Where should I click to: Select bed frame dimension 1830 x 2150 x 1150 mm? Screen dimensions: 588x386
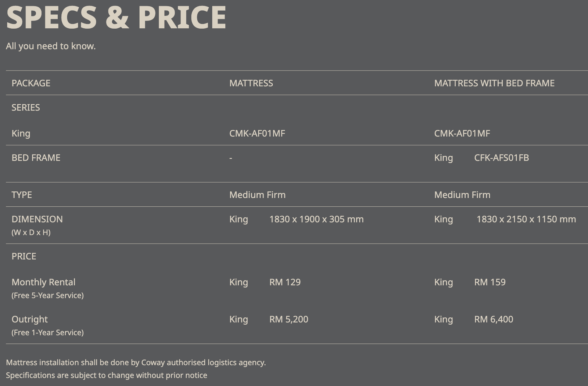526,219
